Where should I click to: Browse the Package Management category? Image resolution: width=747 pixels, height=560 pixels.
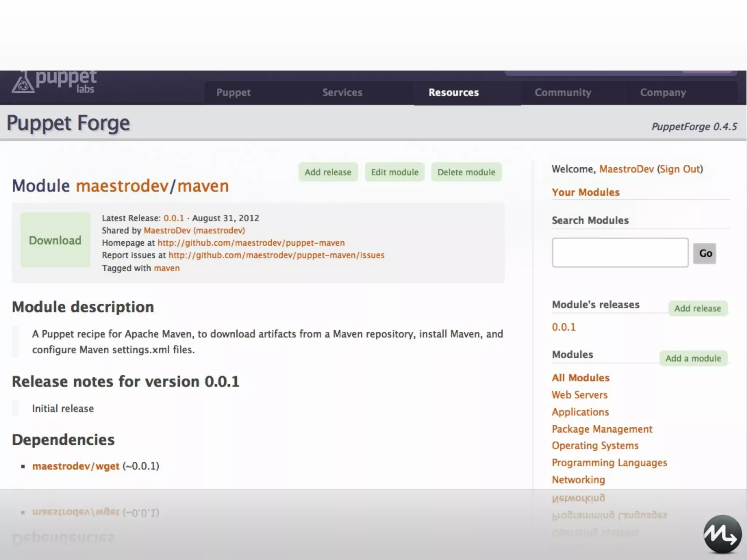[602, 429]
